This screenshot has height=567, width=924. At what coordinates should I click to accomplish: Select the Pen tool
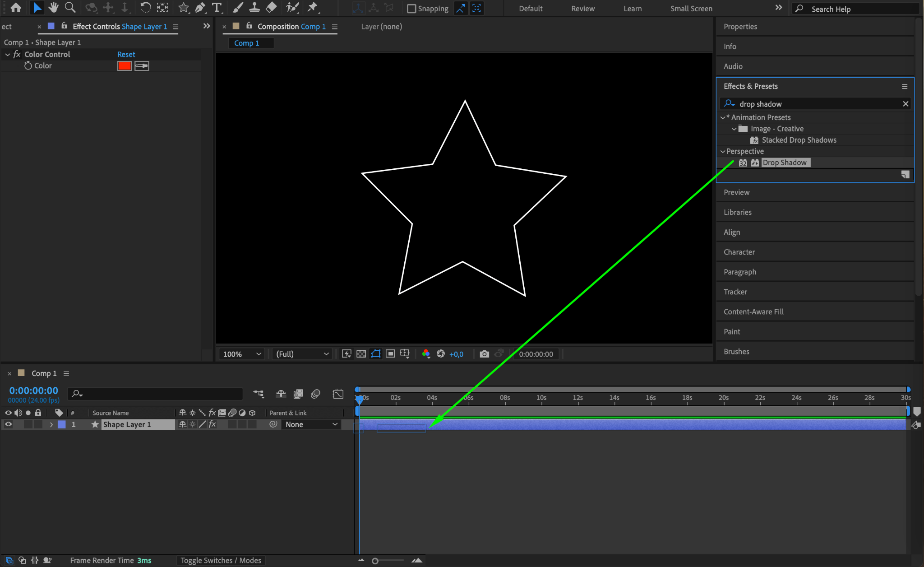tap(200, 8)
